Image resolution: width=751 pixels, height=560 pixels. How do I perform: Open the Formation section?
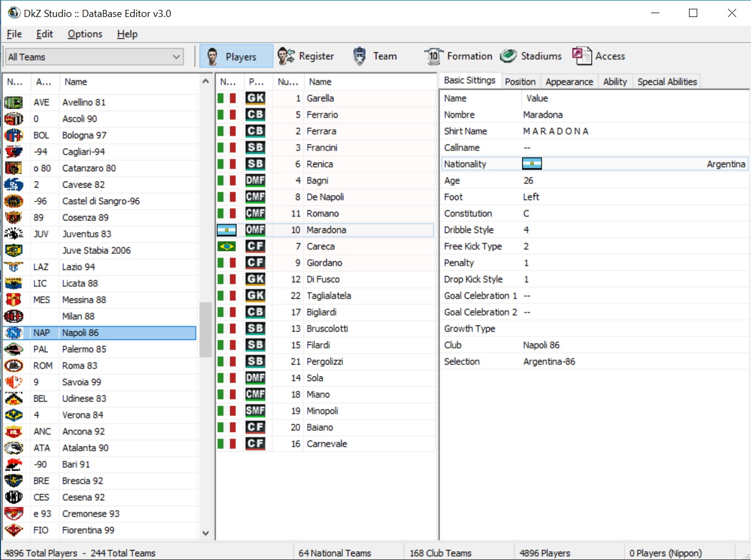458,56
